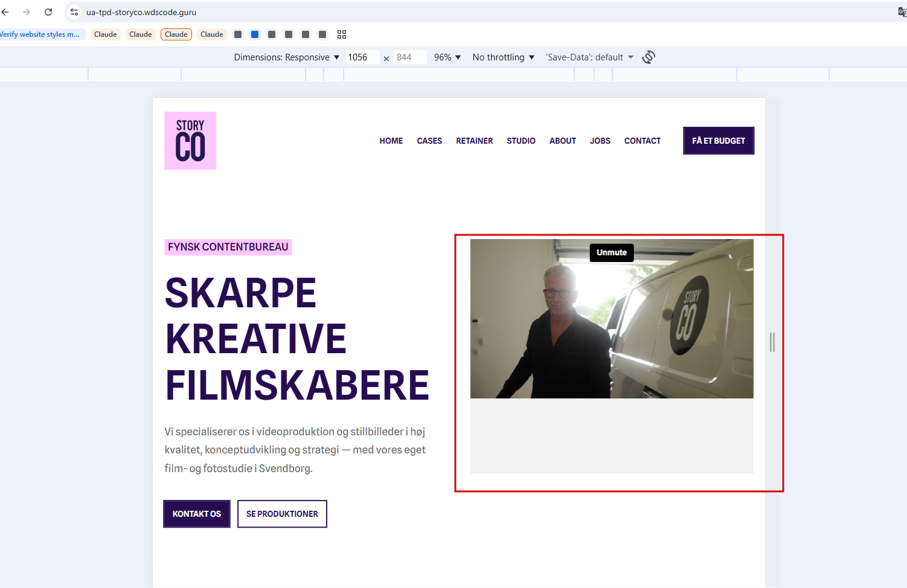Click the blue square tab icon

pos(255,34)
